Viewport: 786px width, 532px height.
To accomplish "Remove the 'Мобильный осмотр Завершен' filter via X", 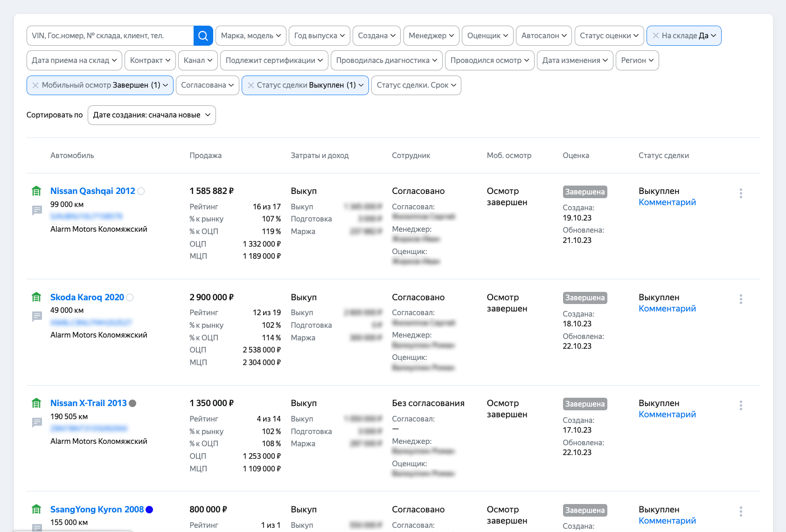I will pyautogui.click(x=35, y=85).
